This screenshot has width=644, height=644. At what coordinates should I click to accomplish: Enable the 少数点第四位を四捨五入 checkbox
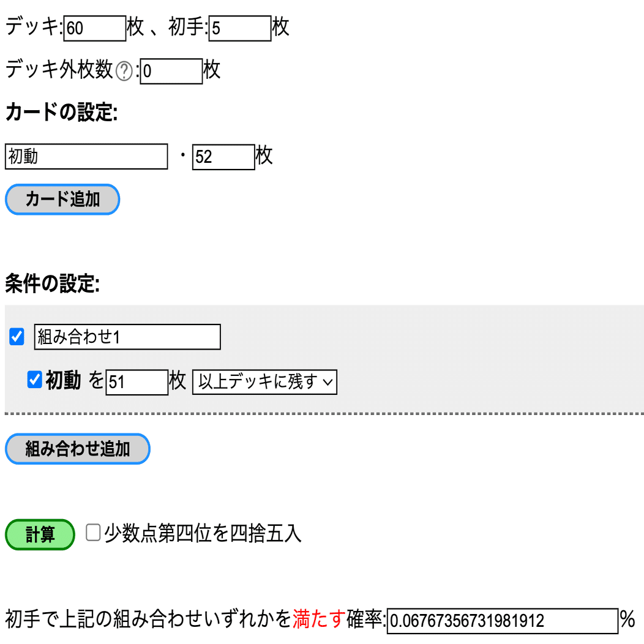click(93, 532)
